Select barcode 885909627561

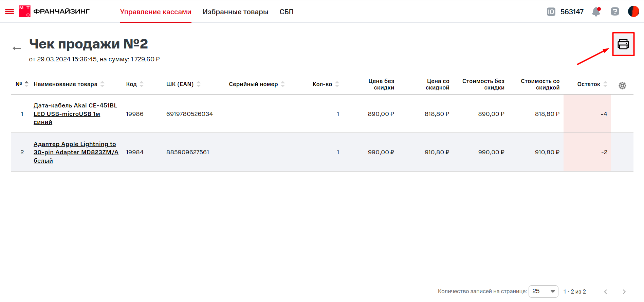coord(188,152)
